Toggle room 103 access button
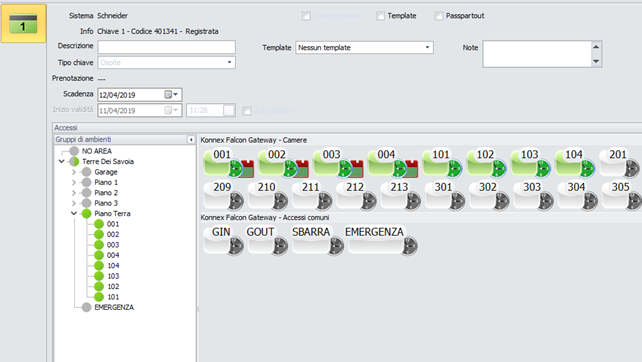The image size is (642, 362). (531, 163)
